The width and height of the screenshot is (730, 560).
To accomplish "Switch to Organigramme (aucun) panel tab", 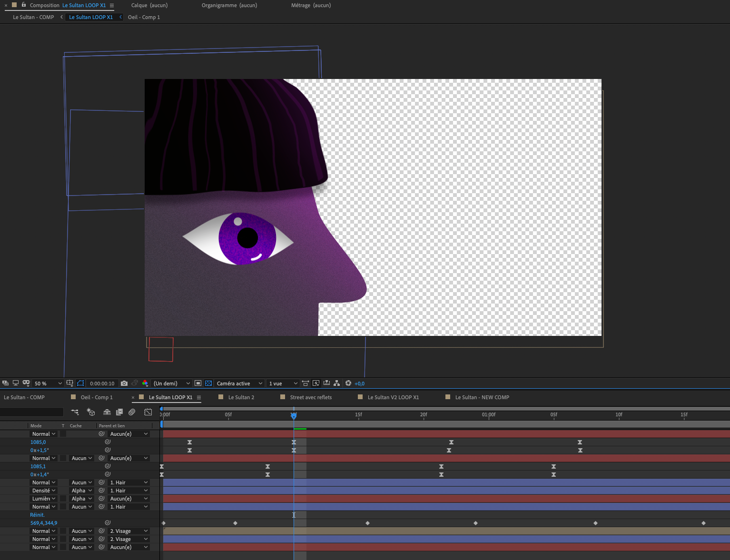I will tap(229, 5).
